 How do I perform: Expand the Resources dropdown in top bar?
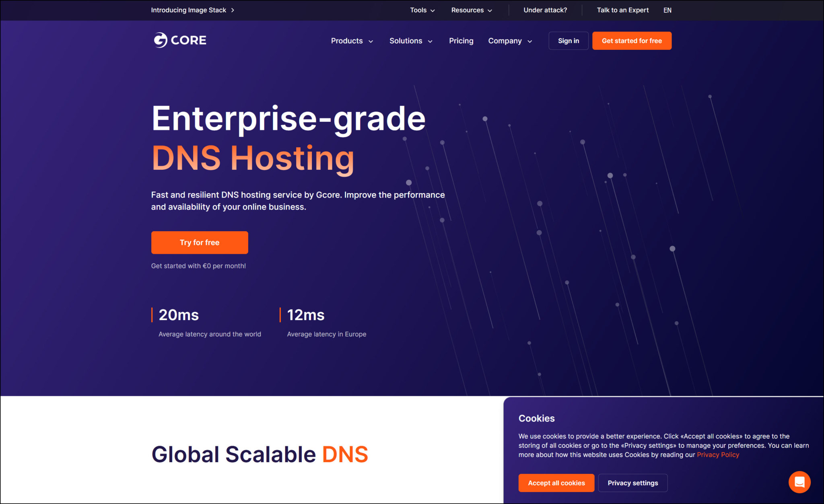[x=472, y=10]
